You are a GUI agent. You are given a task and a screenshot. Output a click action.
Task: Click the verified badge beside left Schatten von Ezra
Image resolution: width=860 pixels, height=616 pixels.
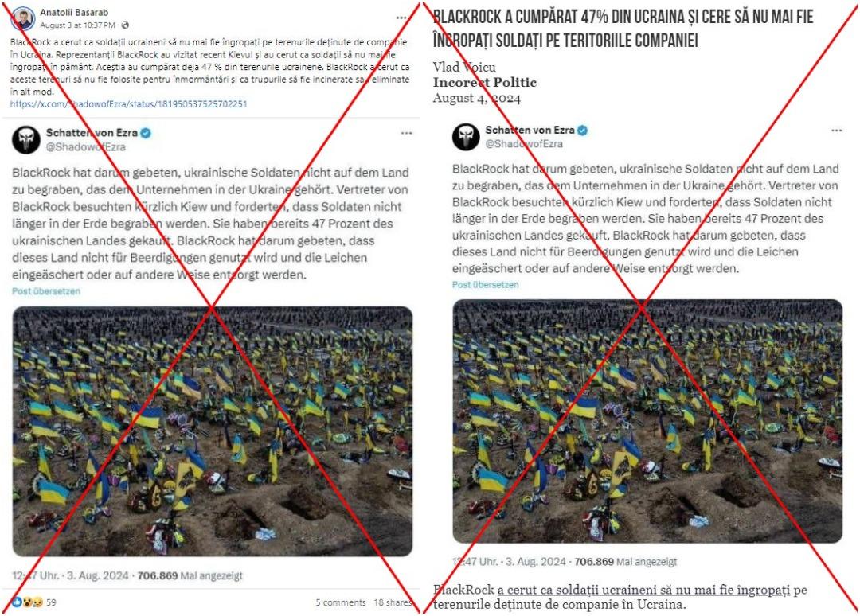[x=146, y=133]
